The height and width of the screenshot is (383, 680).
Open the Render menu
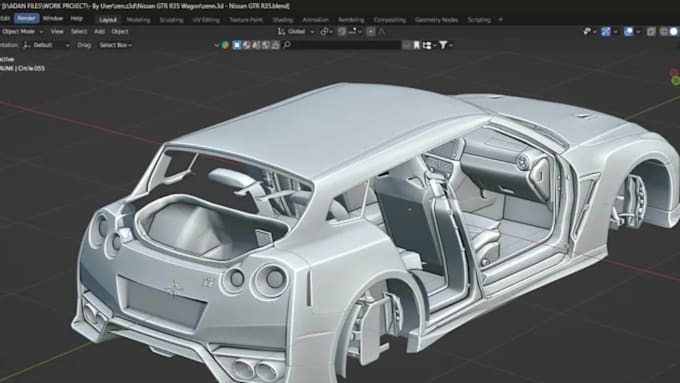26,18
